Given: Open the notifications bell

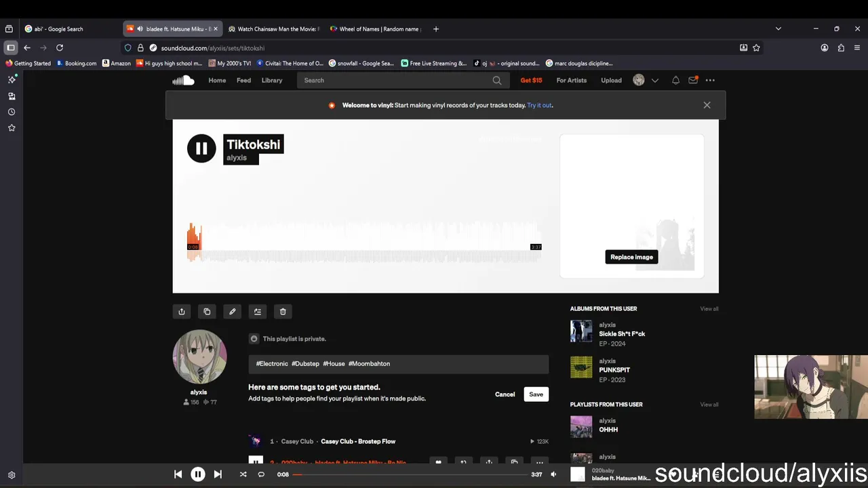Looking at the screenshot, I should 675,80.
